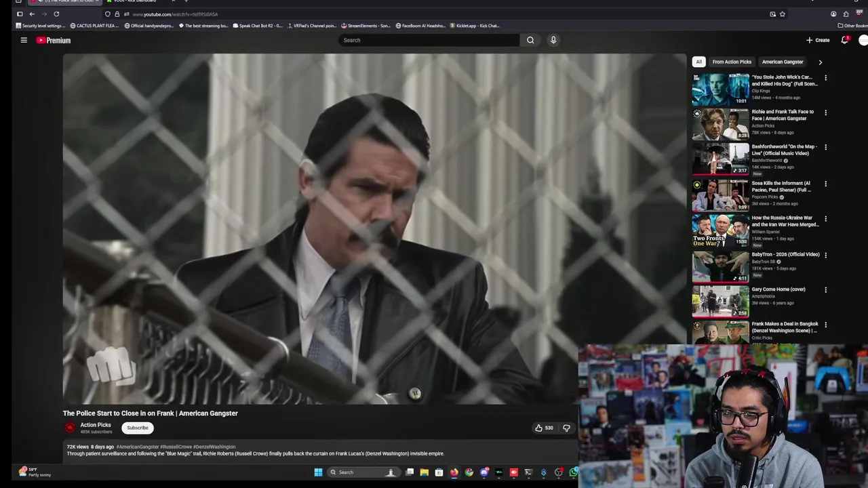
Task: Click the search magnifier button
Action: (530, 40)
